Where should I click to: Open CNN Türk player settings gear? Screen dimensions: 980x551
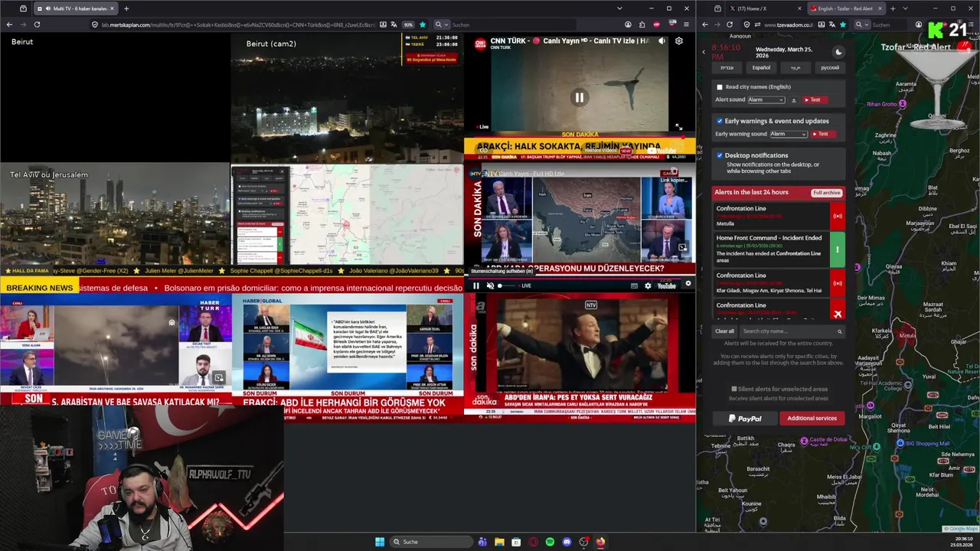click(x=678, y=41)
